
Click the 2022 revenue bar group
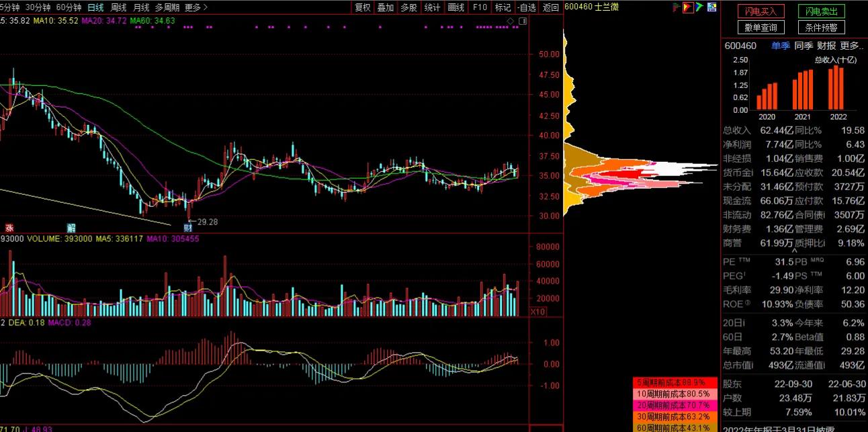coord(838,87)
